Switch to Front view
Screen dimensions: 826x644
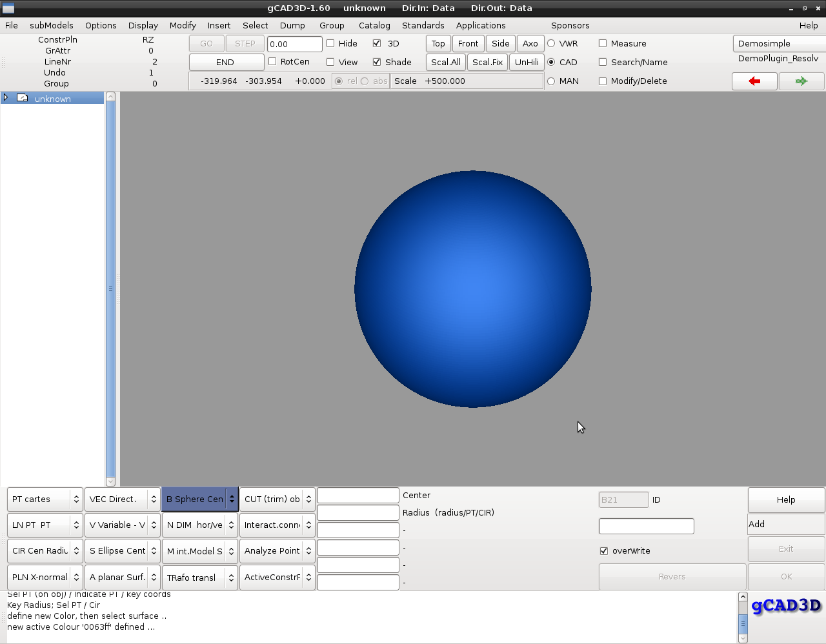[468, 43]
